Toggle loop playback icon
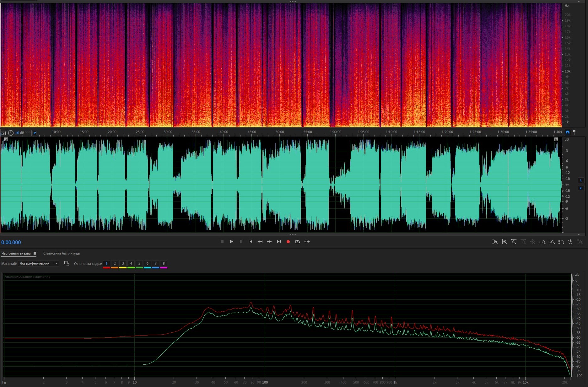 pyautogui.click(x=297, y=242)
